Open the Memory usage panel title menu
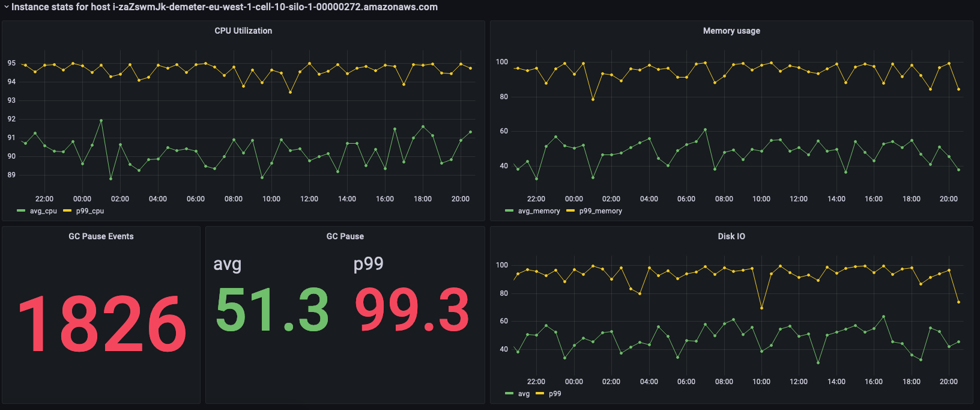The width and height of the screenshot is (980, 410). point(731,31)
